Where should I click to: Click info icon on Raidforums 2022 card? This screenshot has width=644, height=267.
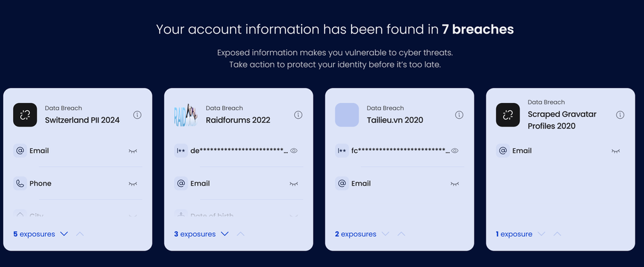(x=298, y=115)
